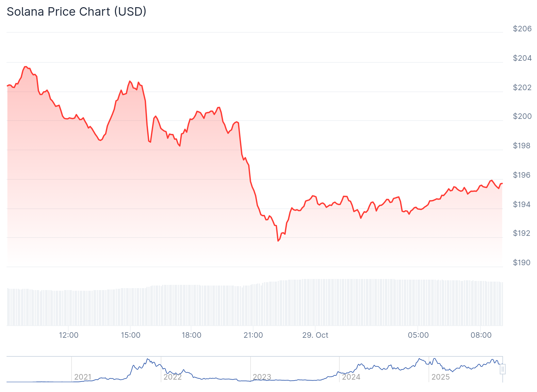Click the $206 price axis label
Screen dimensions: 537x392
(522, 29)
